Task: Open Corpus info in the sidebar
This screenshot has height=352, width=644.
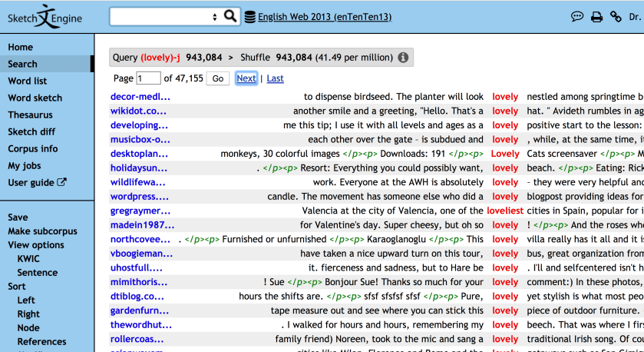Action: (33, 148)
